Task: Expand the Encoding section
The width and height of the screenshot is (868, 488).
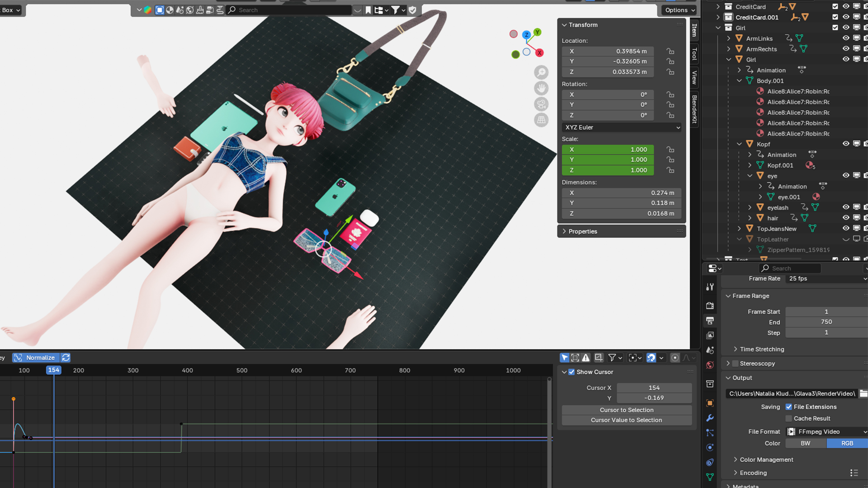Action: coord(753,473)
